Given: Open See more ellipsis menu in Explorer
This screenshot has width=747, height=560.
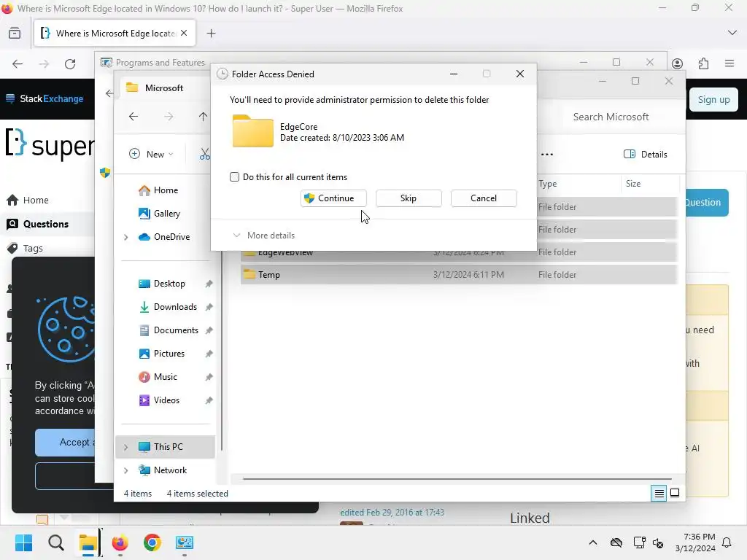Looking at the screenshot, I should pyautogui.click(x=547, y=155).
